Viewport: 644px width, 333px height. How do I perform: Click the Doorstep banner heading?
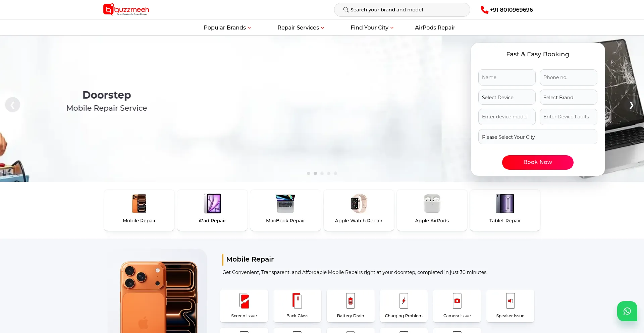(107, 95)
